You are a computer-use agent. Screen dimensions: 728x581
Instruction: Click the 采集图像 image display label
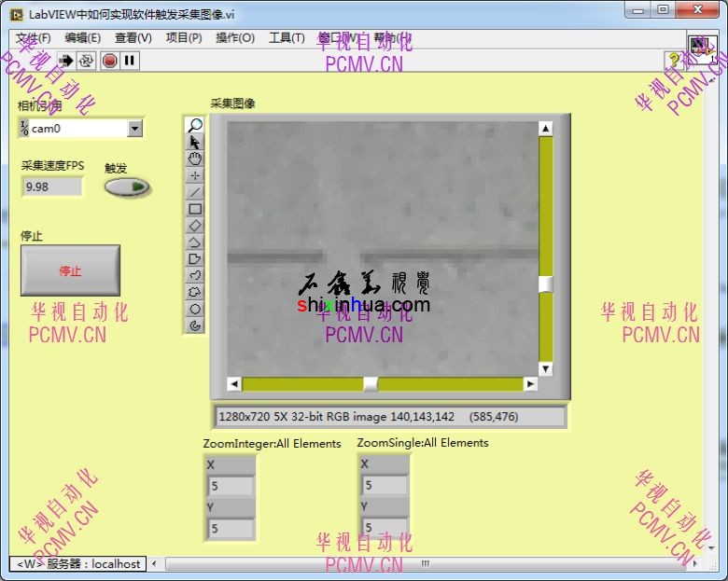[x=232, y=104]
